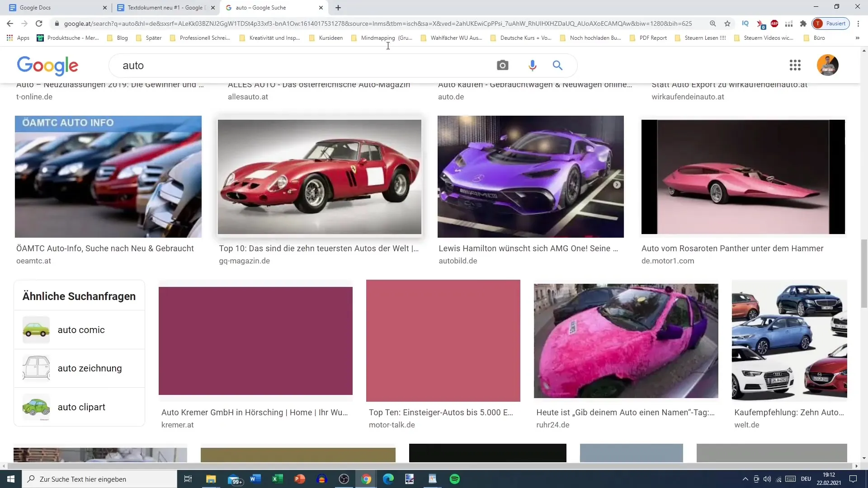Open a new browser tab
The width and height of the screenshot is (868, 488).
tap(338, 8)
